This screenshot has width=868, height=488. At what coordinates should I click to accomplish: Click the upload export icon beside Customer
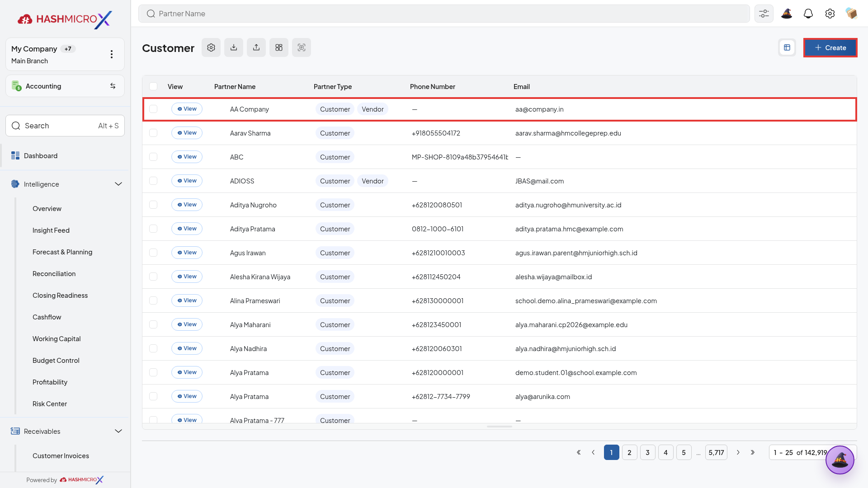(256, 47)
